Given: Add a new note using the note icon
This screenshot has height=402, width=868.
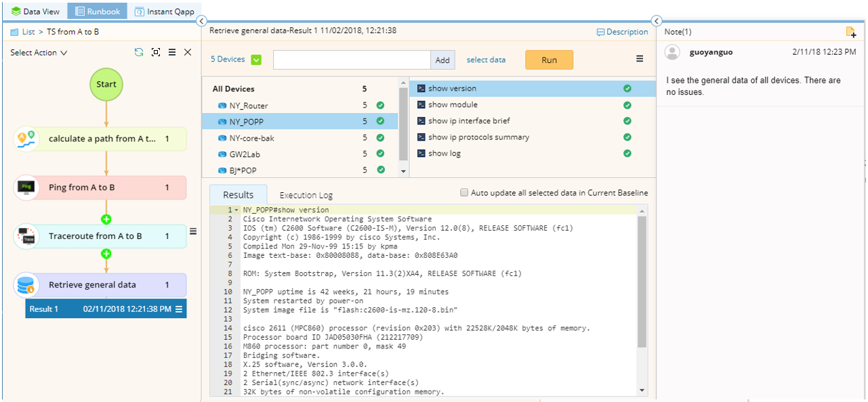Looking at the screenshot, I should (851, 32).
